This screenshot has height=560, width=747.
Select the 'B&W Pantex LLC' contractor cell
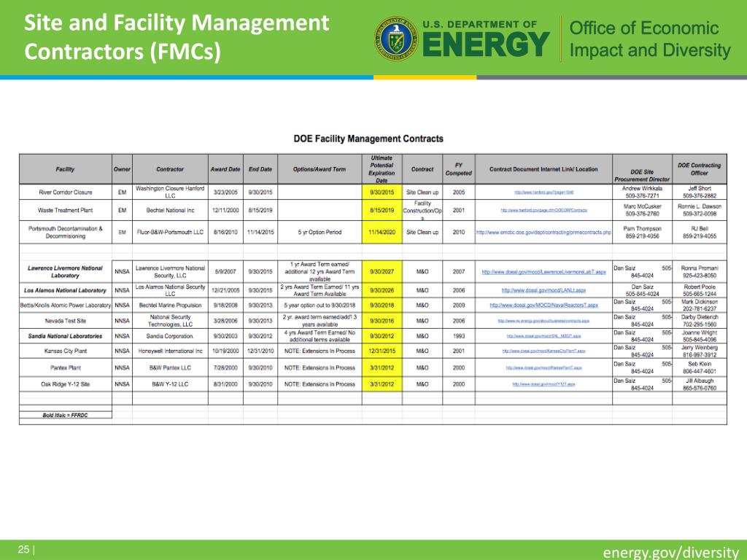pyautogui.click(x=170, y=367)
